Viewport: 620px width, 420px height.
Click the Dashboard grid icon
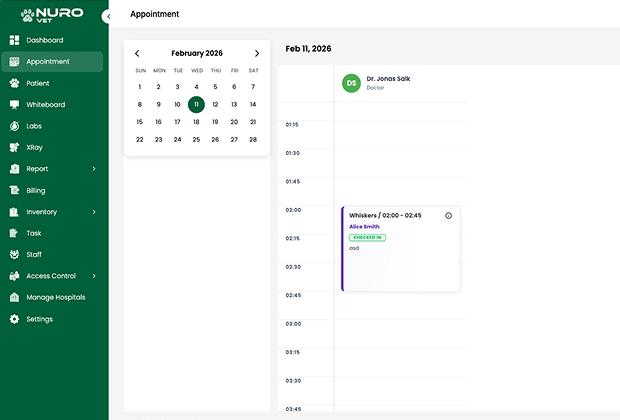pyautogui.click(x=14, y=40)
